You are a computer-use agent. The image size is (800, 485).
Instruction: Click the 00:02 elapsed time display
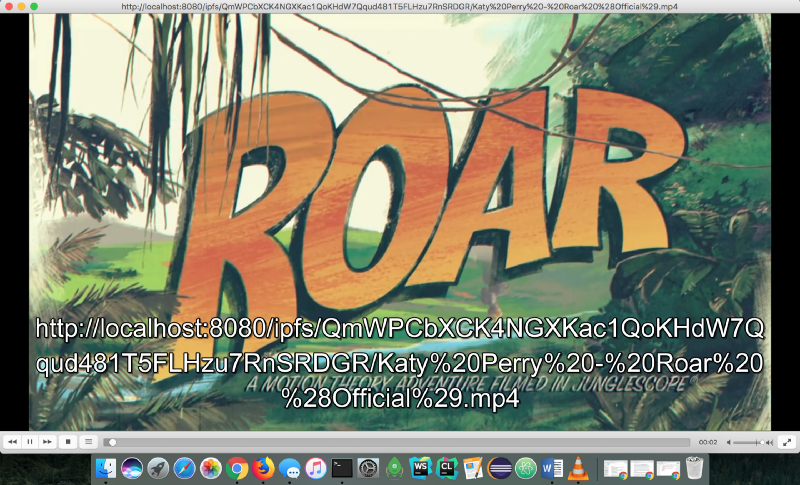(708, 442)
